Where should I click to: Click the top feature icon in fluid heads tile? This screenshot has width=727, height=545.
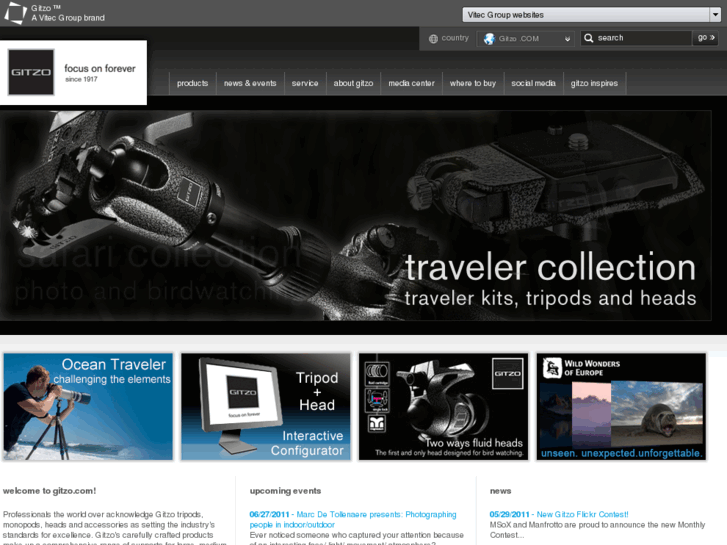point(377,373)
